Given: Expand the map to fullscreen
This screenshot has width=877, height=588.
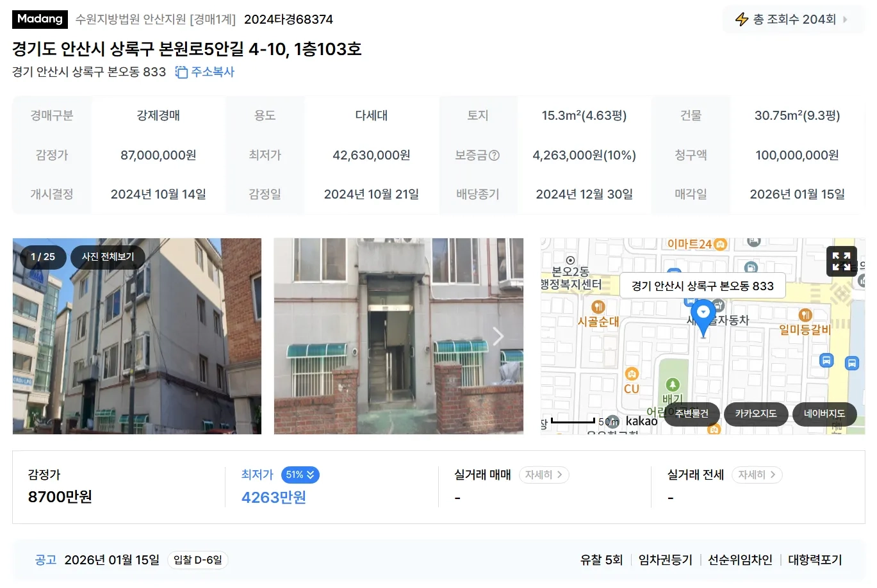Looking at the screenshot, I should (841, 261).
